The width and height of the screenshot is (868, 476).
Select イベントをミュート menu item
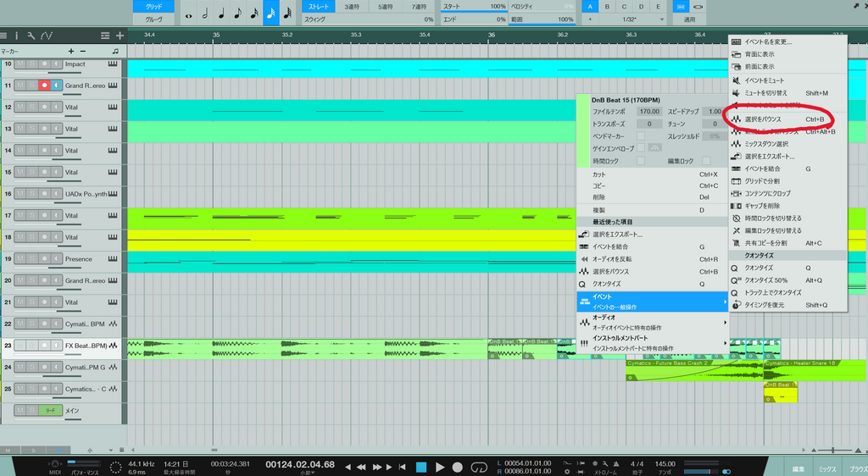[x=788, y=80]
